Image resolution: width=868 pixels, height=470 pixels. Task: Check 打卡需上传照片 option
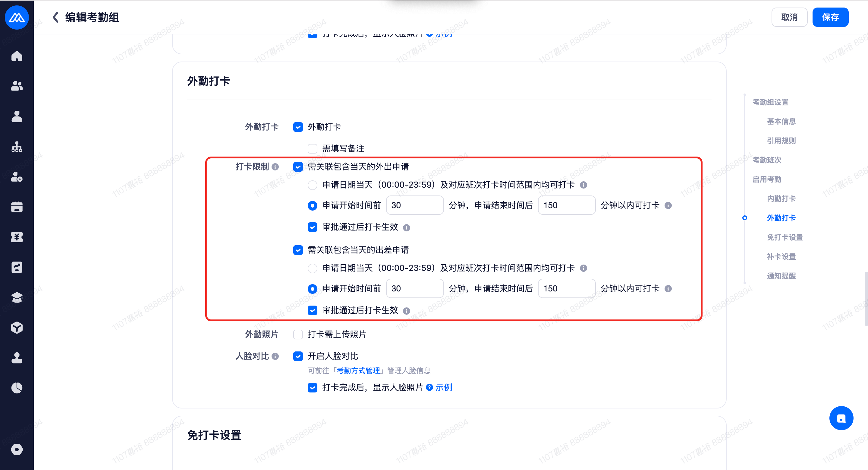point(298,335)
